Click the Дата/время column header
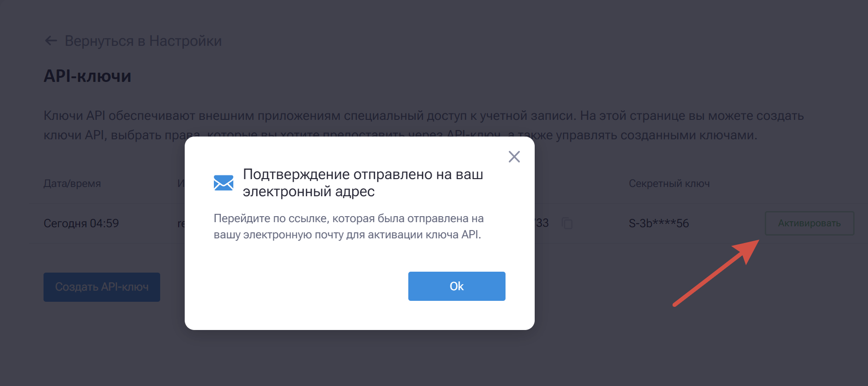Screen dimensions: 868x386 pos(72,184)
